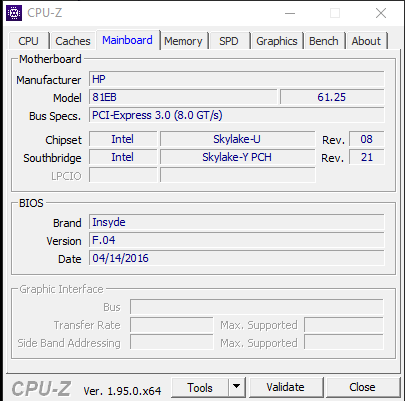Click the Southbridge vendor Intel field
Viewport: 405px width, 401px height.
[123, 157]
